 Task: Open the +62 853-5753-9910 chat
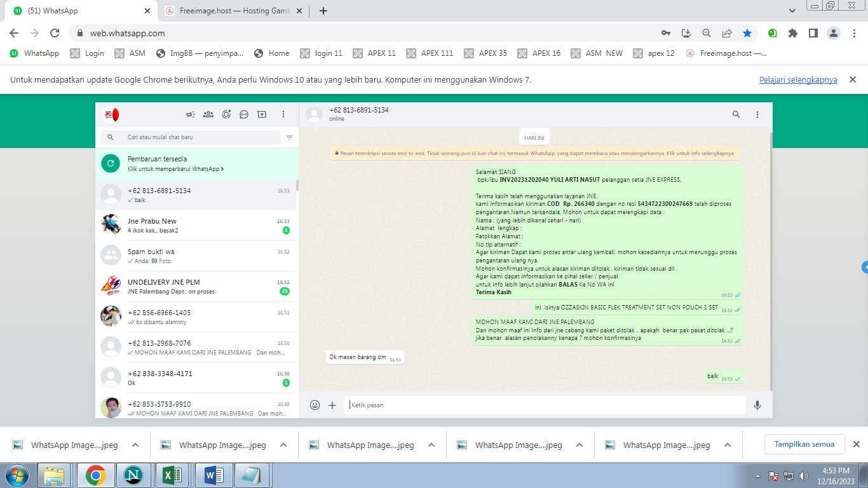pos(196,405)
